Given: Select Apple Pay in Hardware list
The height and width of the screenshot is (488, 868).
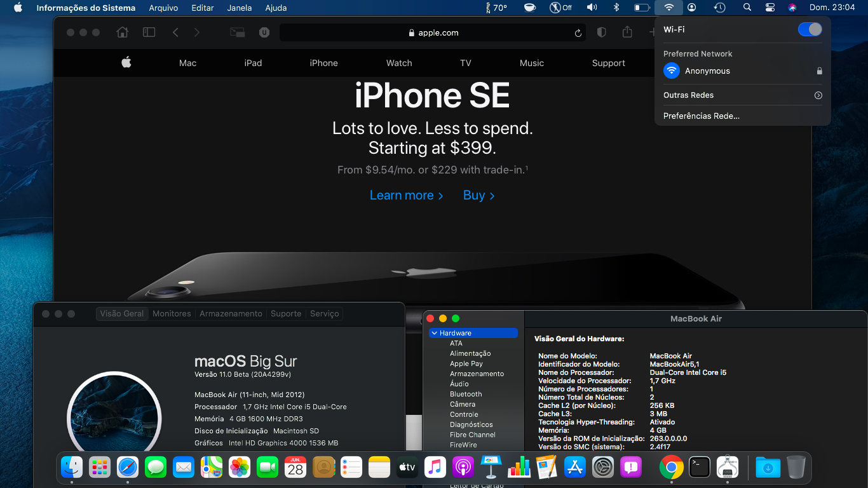Looking at the screenshot, I should 466,363.
